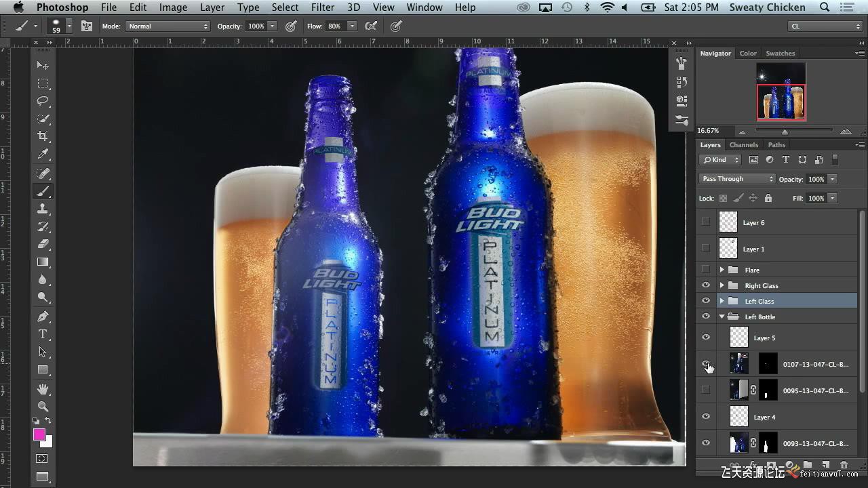Lock transparent pixels icon
Image resolution: width=868 pixels, height=488 pixels.
(723, 198)
